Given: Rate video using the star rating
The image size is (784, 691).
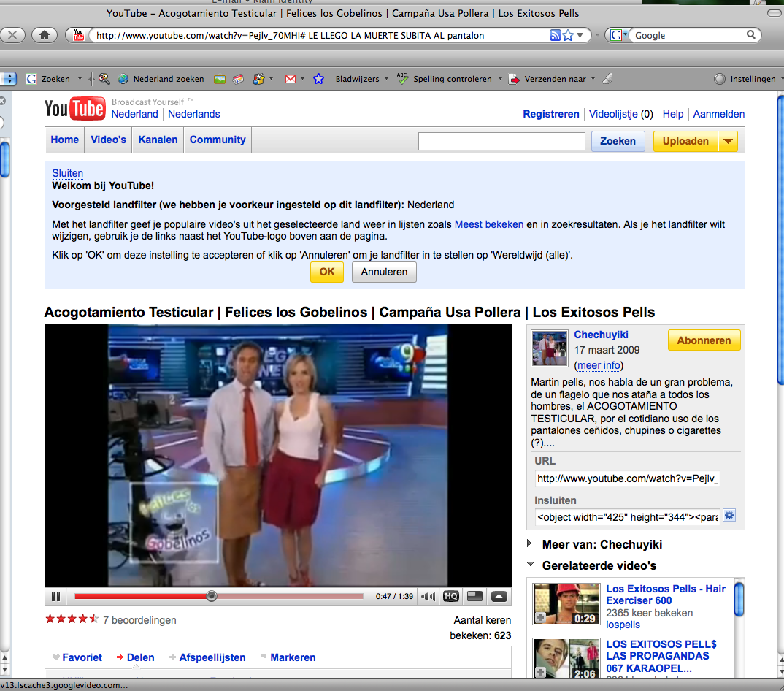Looking at the screenshot, I should [x=72, y=619].
